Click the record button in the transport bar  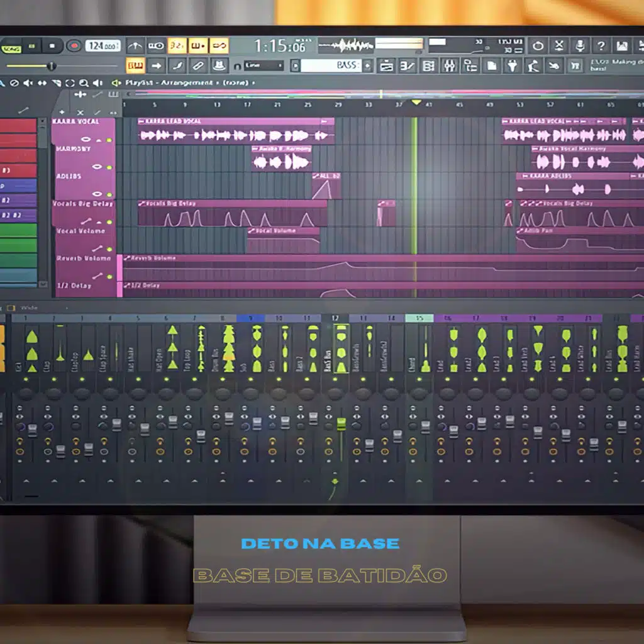pyautogui.click(x=74, y=45)
